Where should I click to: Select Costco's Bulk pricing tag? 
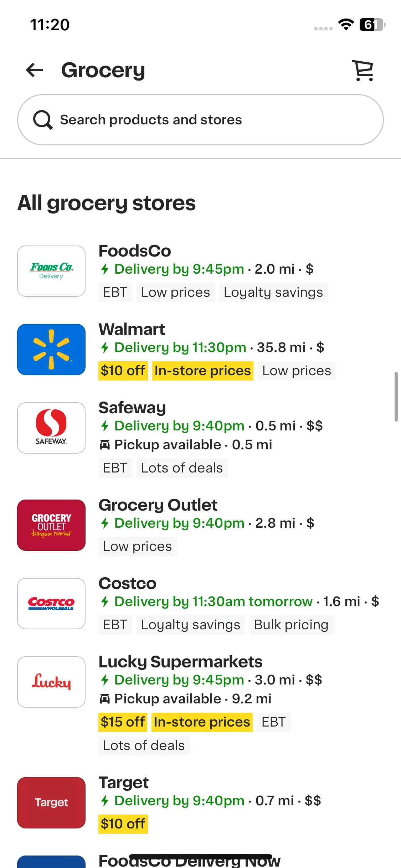(291, 625)
